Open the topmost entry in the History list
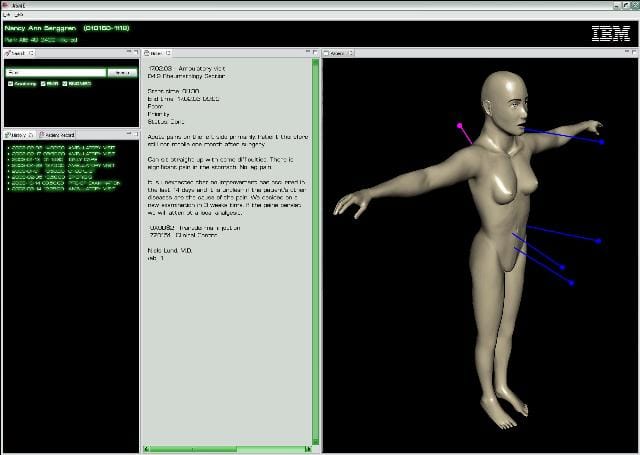640x455 pixels. point(63,147)
